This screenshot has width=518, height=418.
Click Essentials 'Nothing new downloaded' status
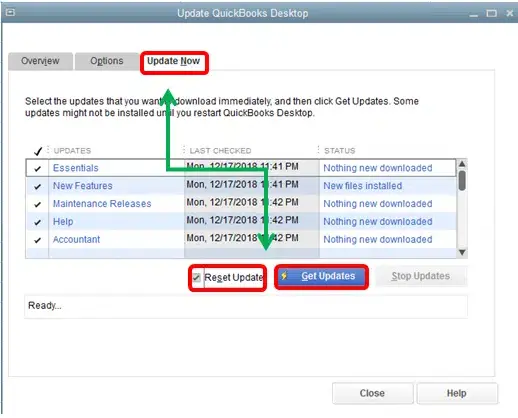378,168
